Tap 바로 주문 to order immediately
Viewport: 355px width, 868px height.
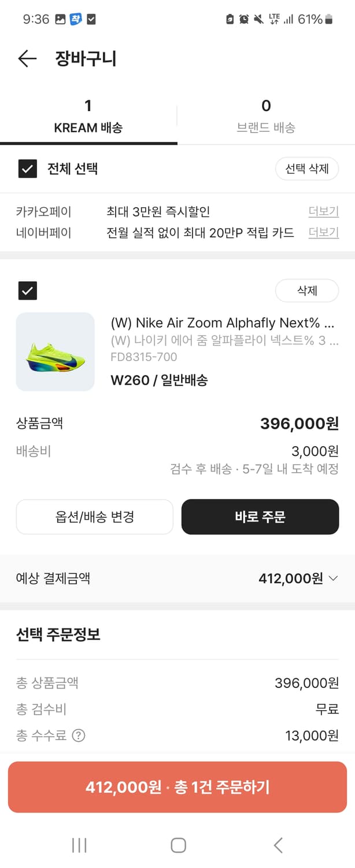260,516
